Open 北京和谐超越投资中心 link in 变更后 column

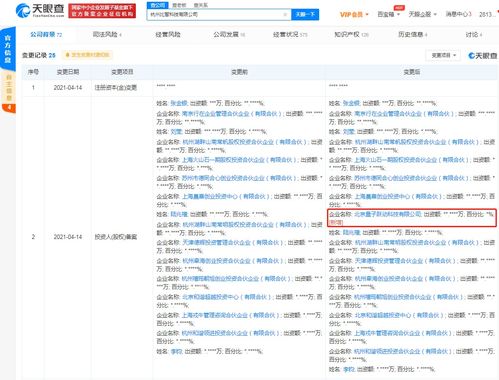(x=400, y=315)
